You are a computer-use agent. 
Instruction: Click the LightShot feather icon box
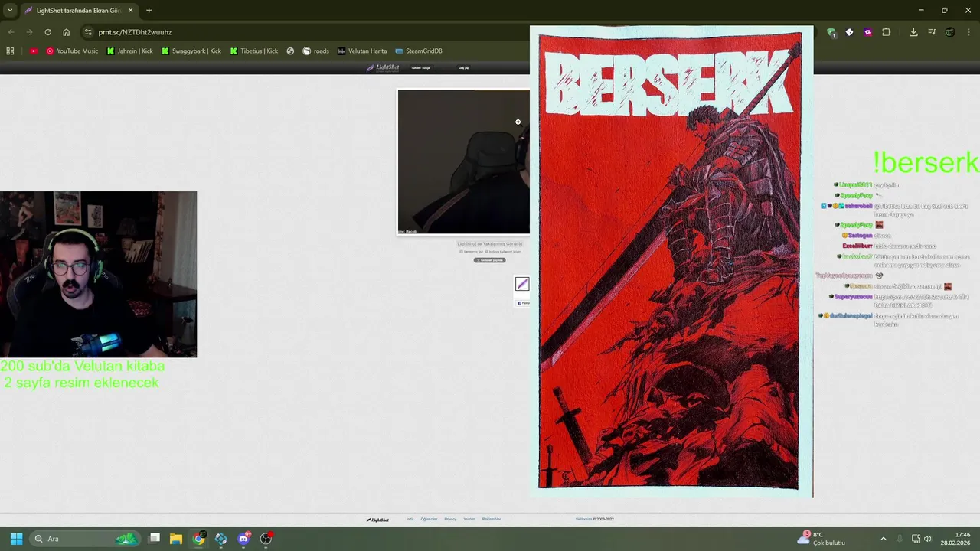522,284
